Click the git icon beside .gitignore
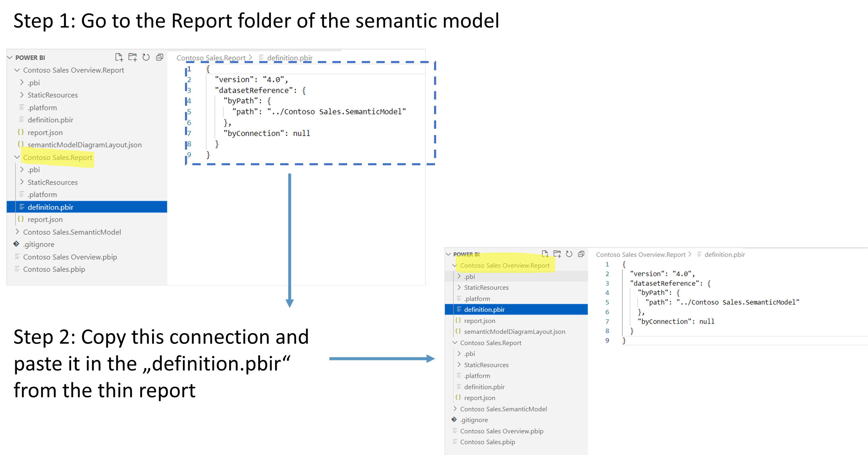868x455 pixels. pos(16,244)
